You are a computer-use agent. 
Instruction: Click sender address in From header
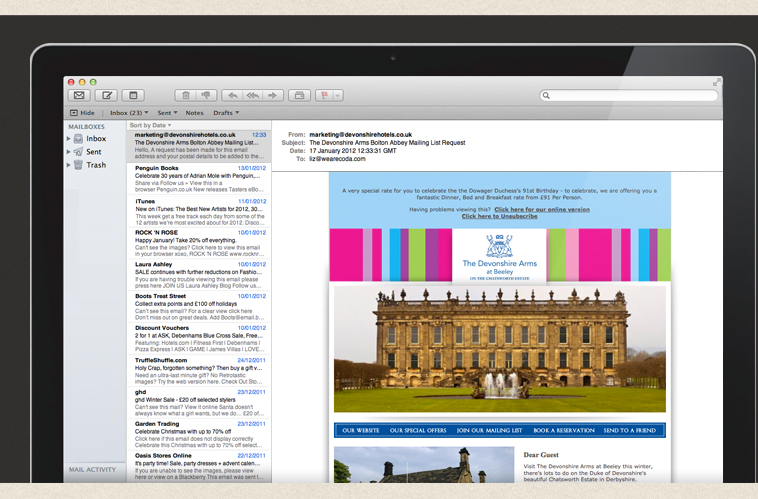(361, 134)
